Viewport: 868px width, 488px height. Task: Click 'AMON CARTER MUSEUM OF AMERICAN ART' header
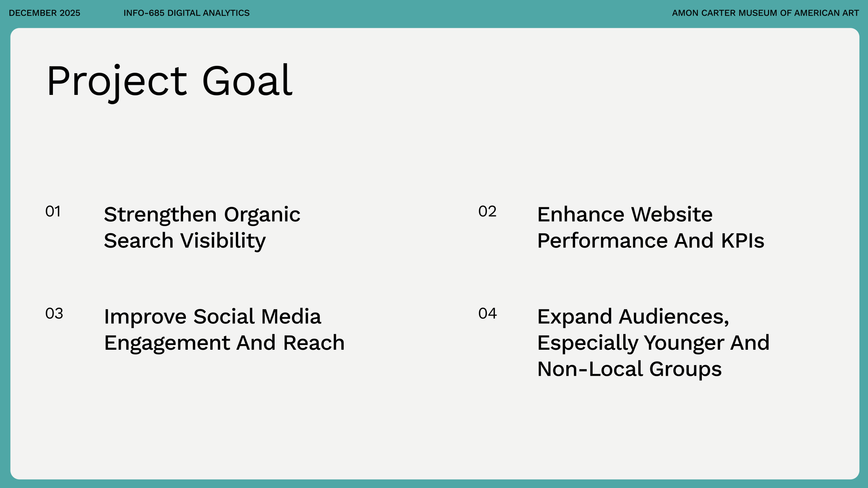[x=765, y=13]
